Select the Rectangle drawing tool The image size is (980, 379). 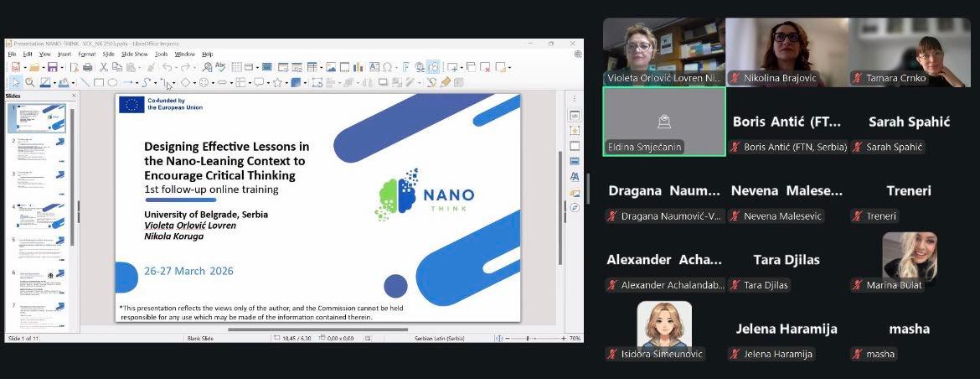[99, 82]
